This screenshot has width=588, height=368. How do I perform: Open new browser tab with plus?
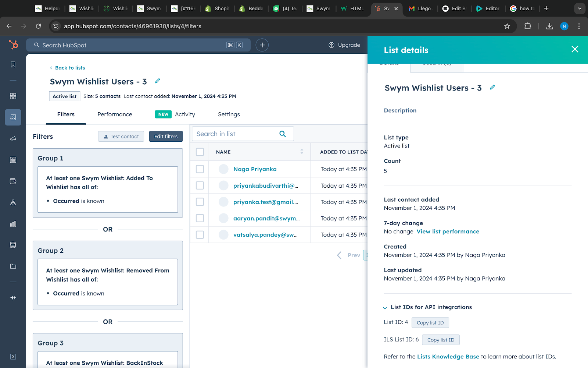point(546,8)
